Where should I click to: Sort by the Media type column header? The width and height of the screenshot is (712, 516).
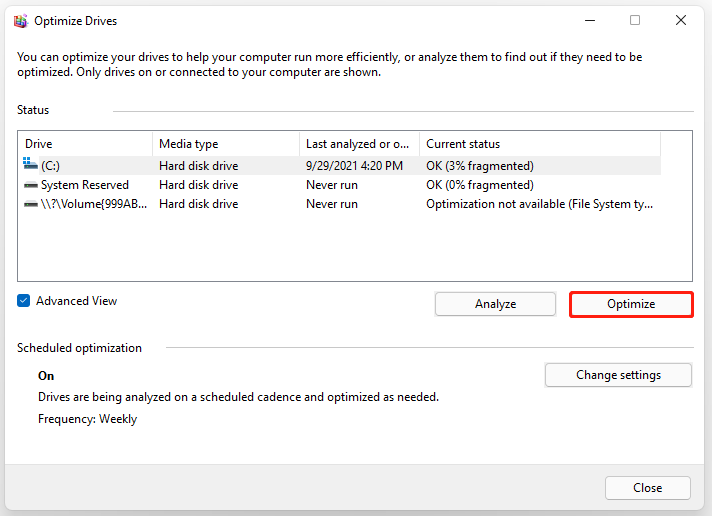click(226, 144)
